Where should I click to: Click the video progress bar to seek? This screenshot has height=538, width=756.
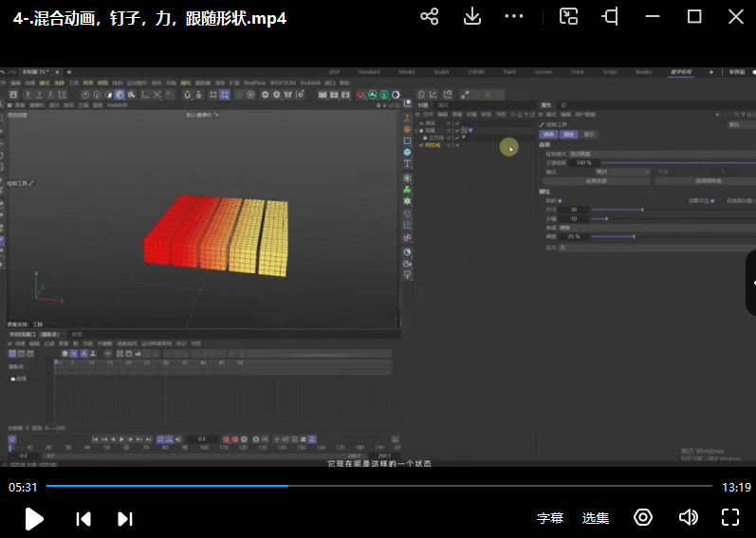(379, 486)
